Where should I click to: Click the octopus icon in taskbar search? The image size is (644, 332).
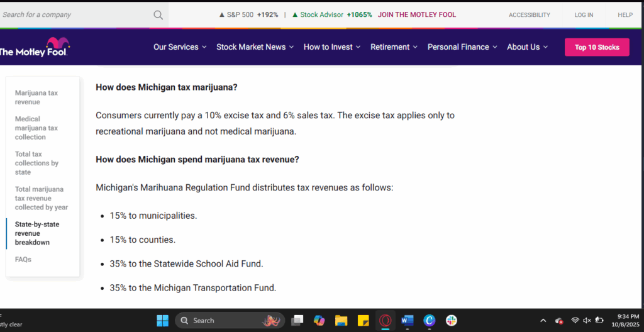[270, 321]
